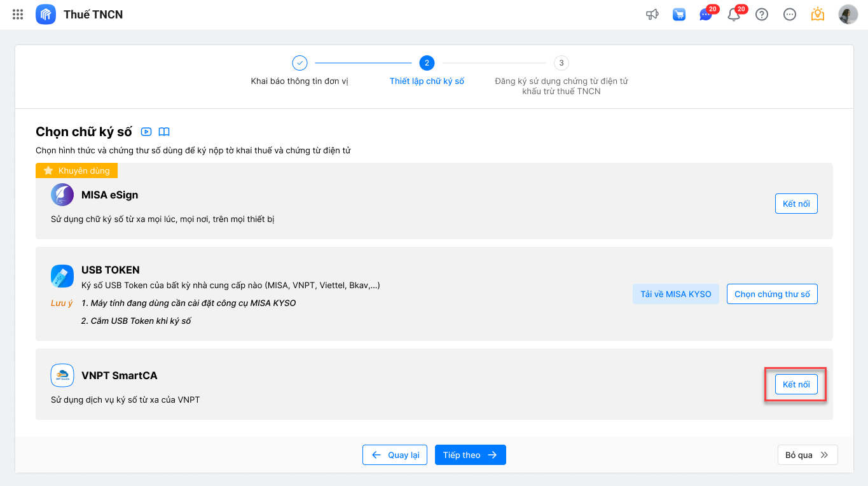
Task: Open the shopping cart icon
Action: point(679,14)
